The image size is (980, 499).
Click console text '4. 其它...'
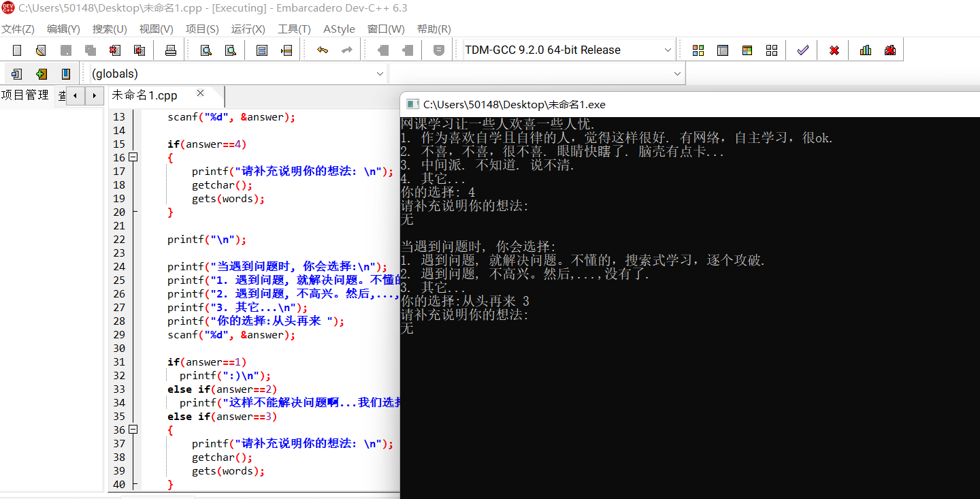[x=434, y=178]
